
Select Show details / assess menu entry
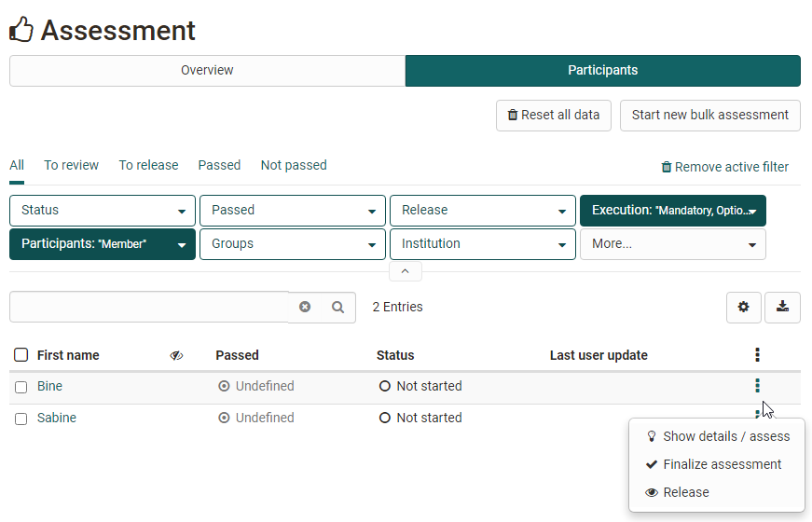pos(725,436)
